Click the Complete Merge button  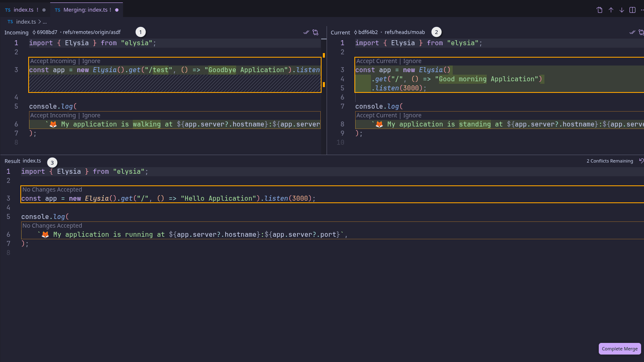pos(620,349)
